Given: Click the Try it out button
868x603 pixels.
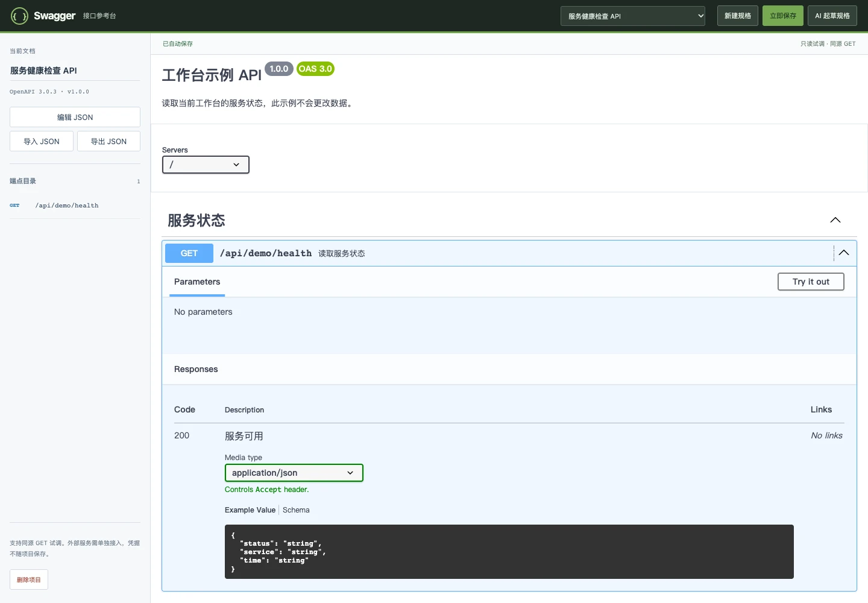Looking at the screenshot, I should tap(811, 282).
